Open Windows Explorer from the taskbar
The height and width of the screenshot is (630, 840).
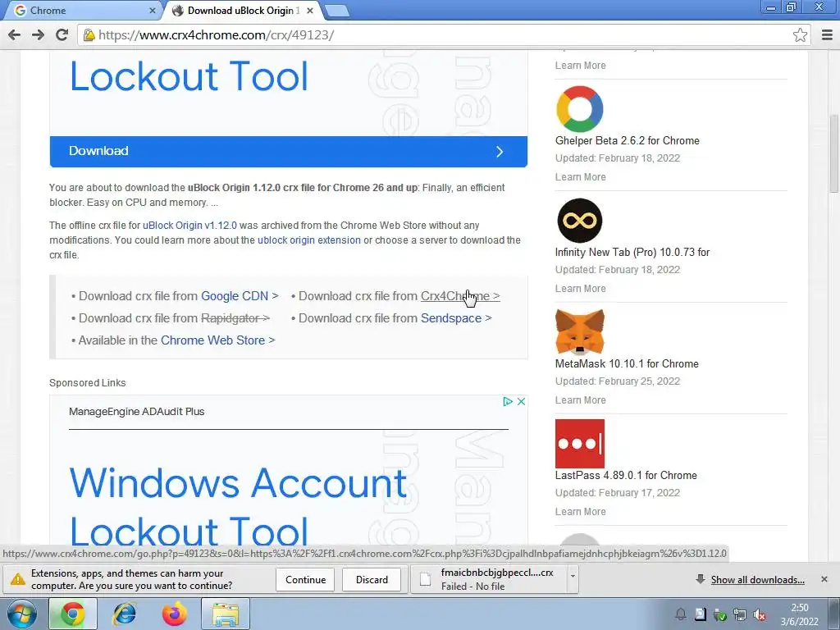pos(226,614)
